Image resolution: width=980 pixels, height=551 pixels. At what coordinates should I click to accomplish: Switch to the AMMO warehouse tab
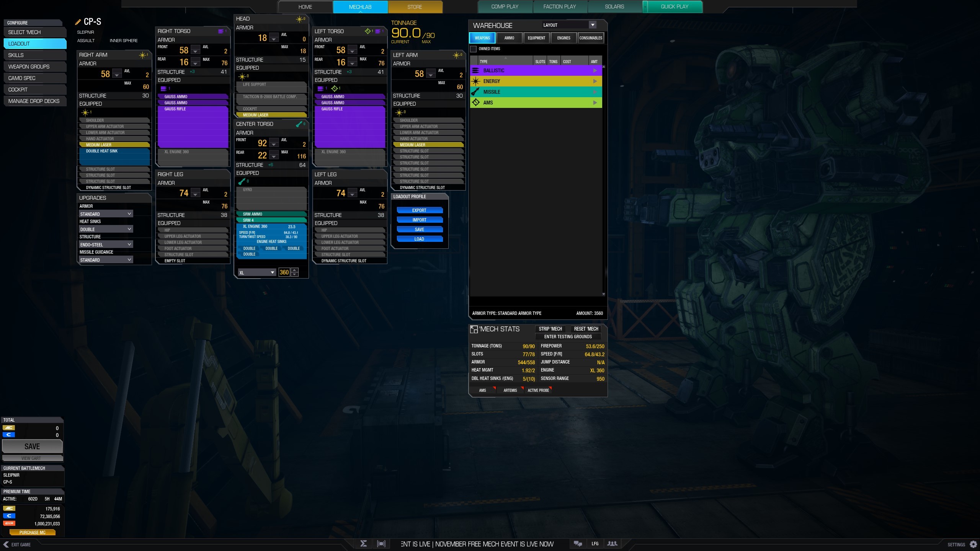click(509, 37)
